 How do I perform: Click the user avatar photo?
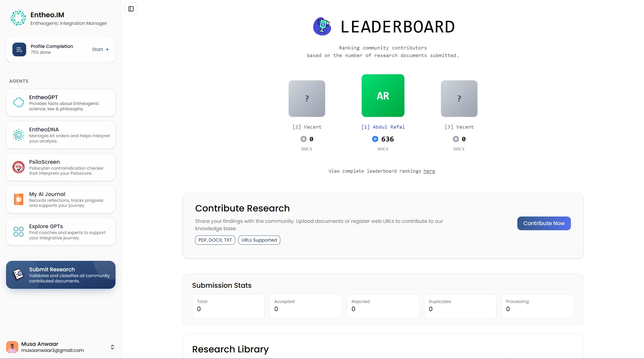(x=12, y=347)
